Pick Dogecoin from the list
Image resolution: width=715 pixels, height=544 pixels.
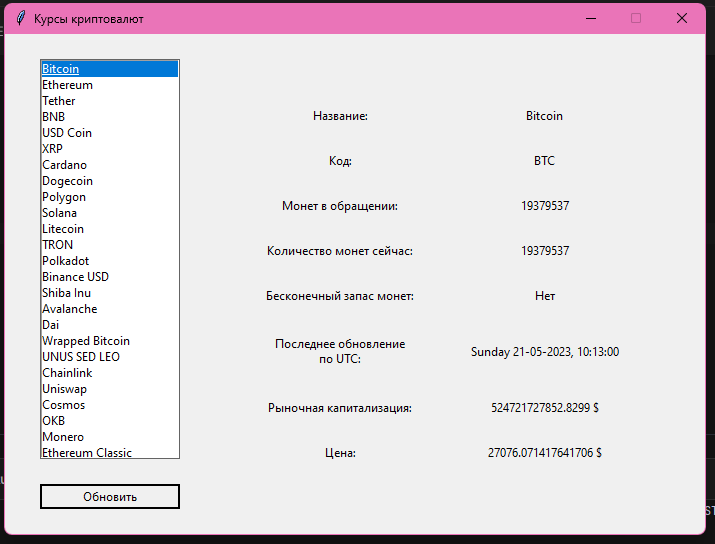(110, 181)
